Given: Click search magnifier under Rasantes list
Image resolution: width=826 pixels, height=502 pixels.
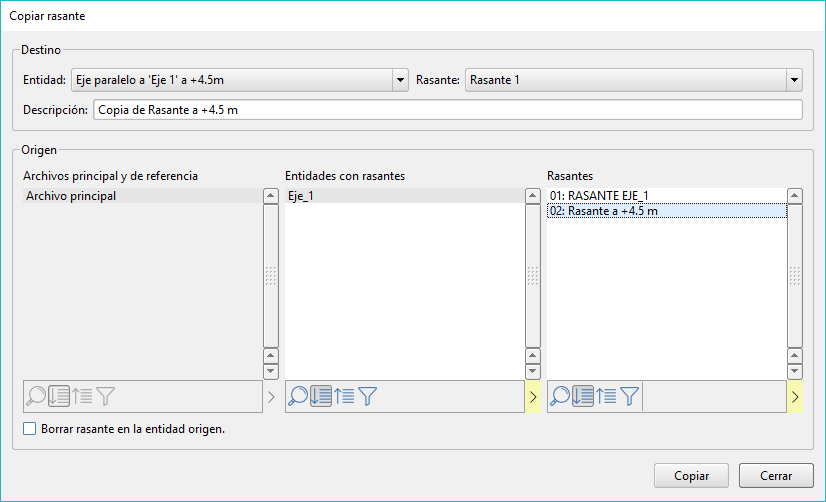Looking at the screenshot, I should tap(560, 396).
